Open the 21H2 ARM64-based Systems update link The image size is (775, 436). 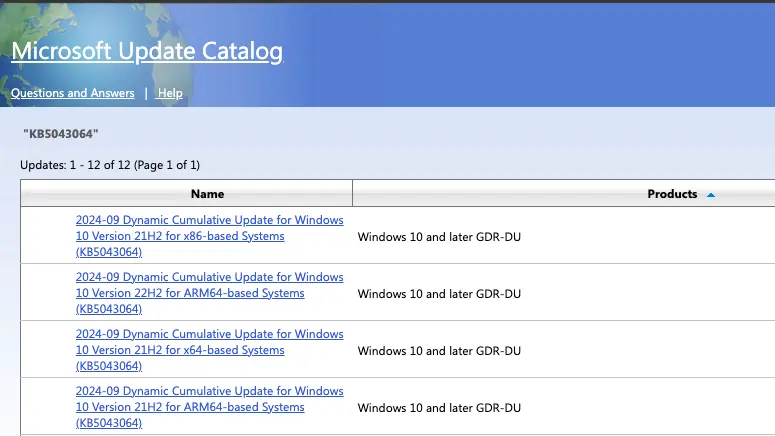[x=209, y=407]
